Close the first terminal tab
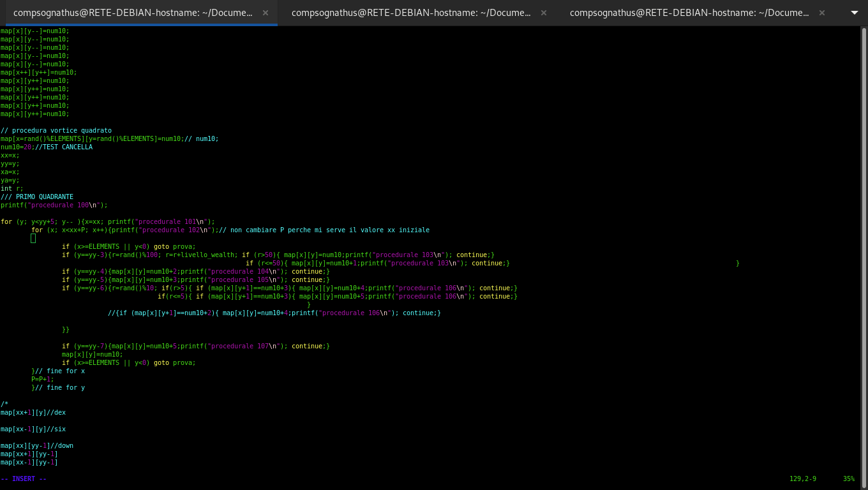868x490 pixels. (x=266, y=13)
